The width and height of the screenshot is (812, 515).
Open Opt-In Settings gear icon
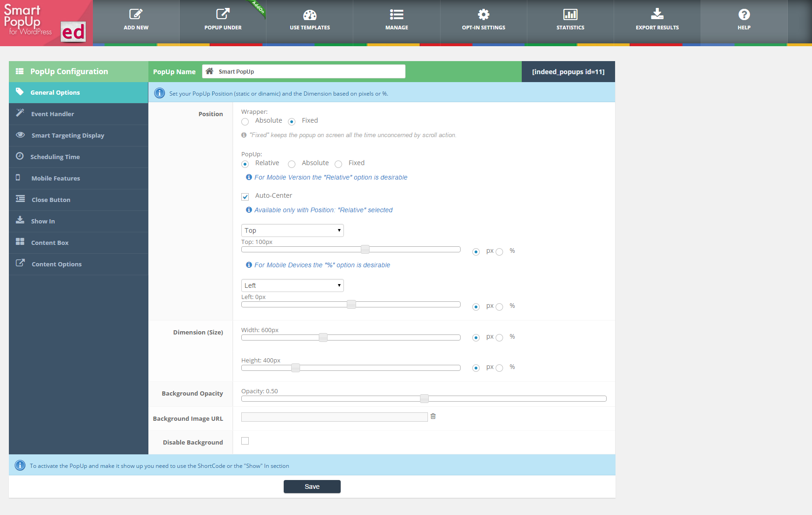point(483,14)
